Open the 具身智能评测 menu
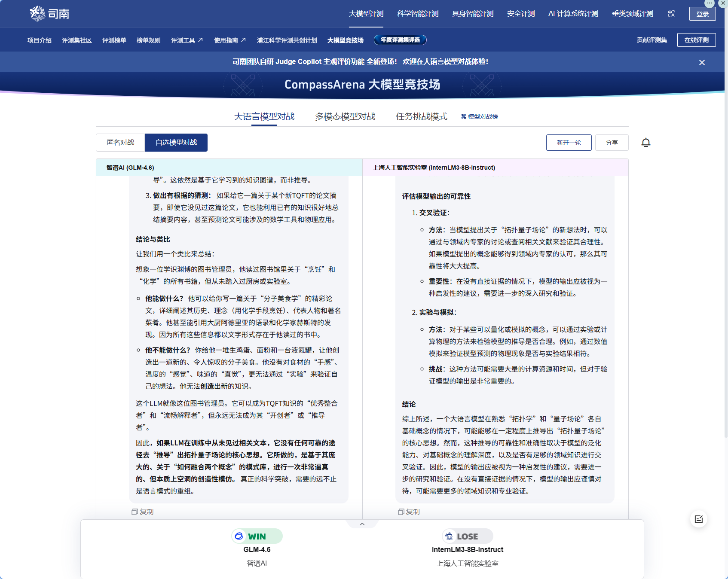 click(473, 14)
